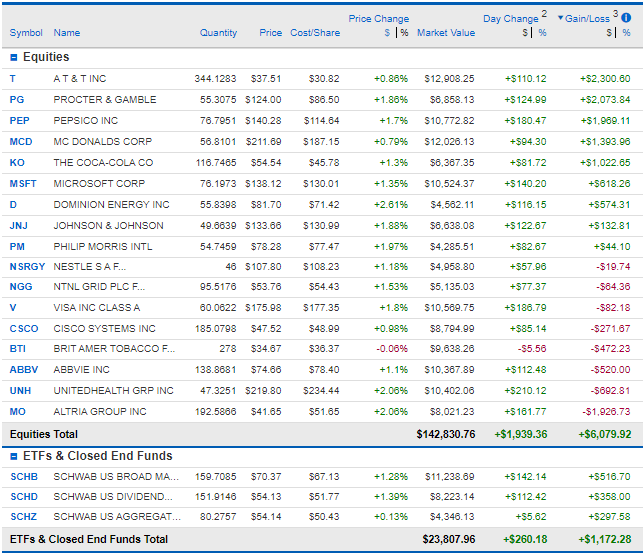Click the PEPSICO INC name
643x553 pixels.
pyautogui.click(x=85, y=121)
